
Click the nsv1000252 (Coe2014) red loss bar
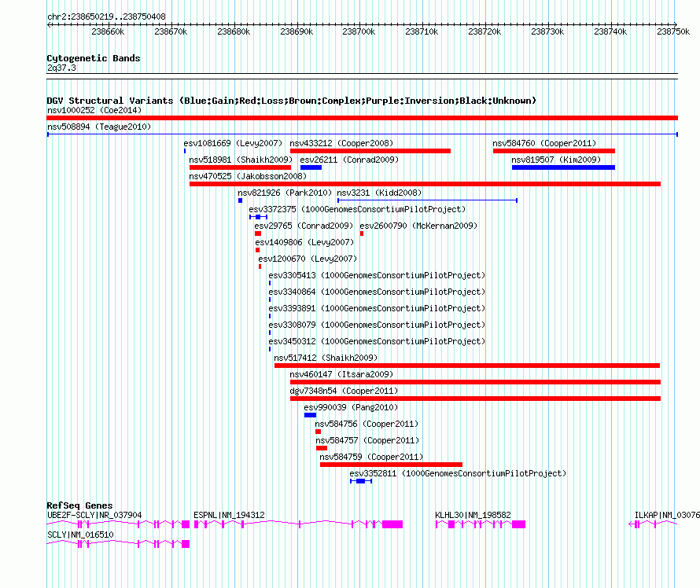coord(362,118)
